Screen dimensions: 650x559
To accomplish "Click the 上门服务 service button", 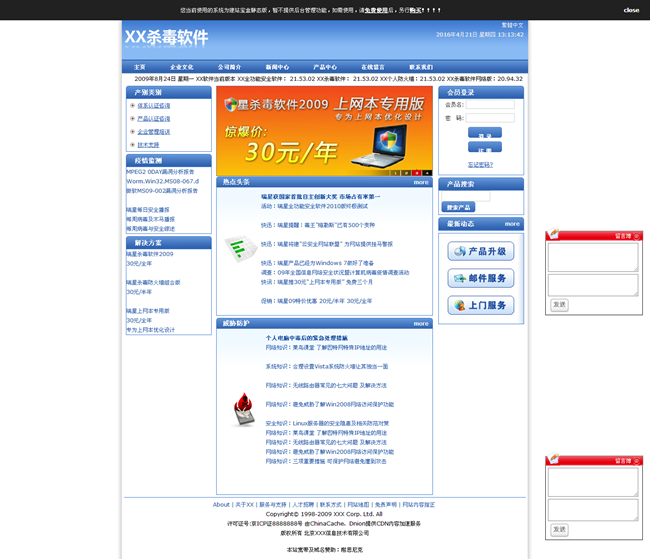I will coord(480,306).
